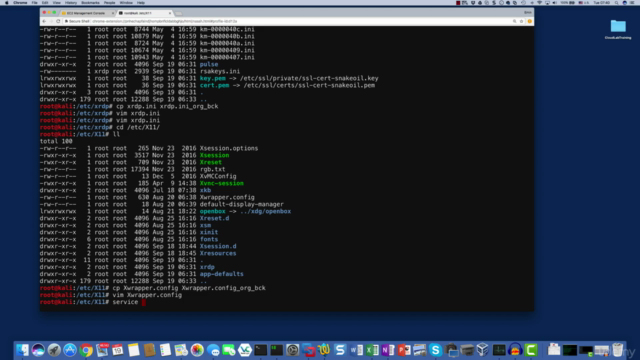
Task: Launch green Camtasia C icon in the Dock
Action: 531,350
